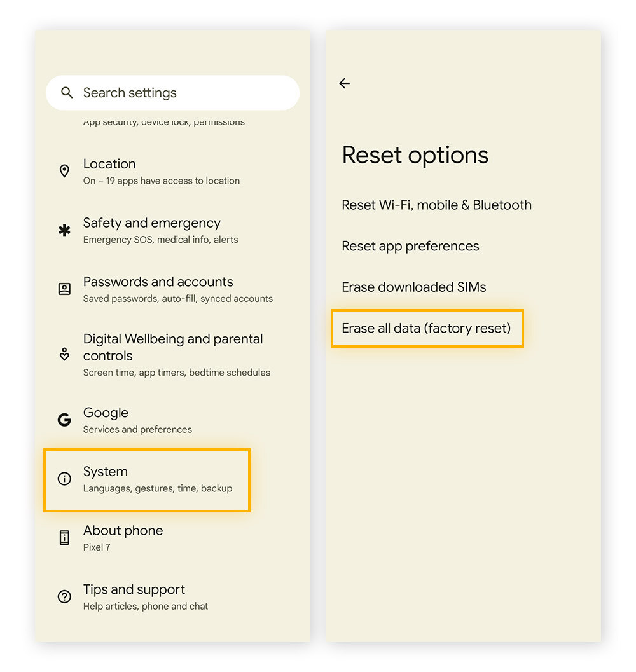Click Reset Wi-Fi, mobile & Bluetooth
This screenshot has width=636, height=672.
coord(436,205)
